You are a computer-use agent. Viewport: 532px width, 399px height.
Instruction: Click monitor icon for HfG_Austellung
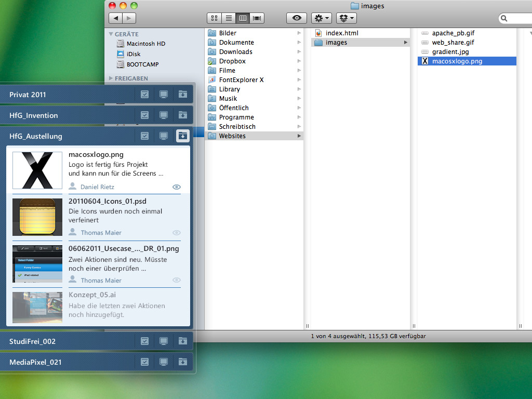tap(164, 136)
